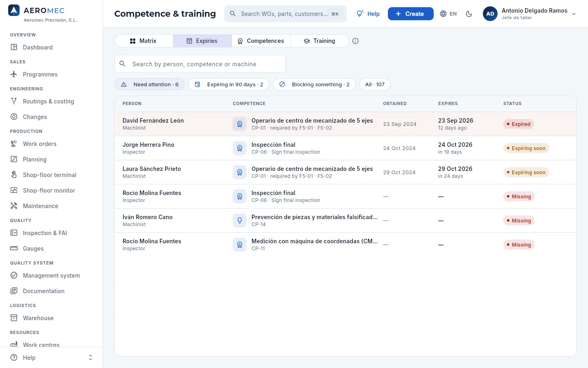This screenshot has width=588, height=368.
Task: Click the David Fernández León name
Action: (153, 121)
